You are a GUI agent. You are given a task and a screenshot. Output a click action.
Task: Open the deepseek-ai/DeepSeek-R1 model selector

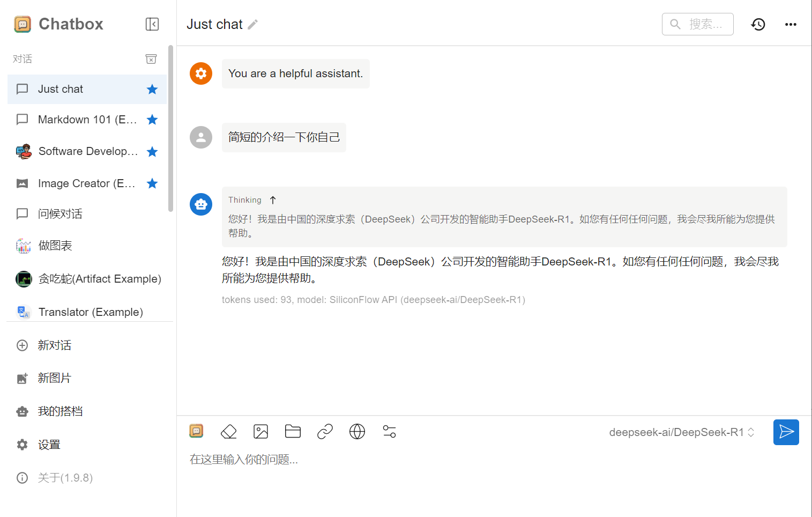click(x=682, y=432)
